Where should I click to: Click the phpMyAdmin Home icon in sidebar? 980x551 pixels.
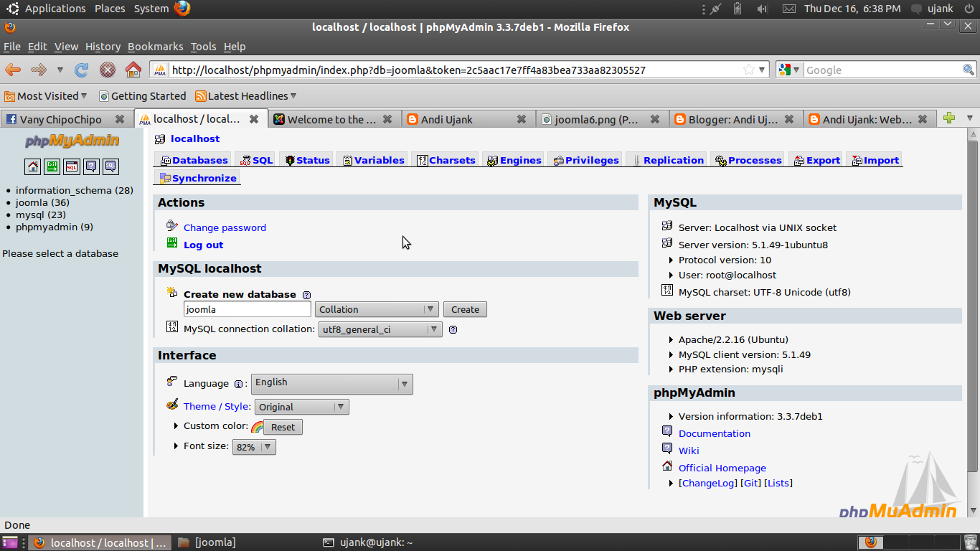pos(32,166)
